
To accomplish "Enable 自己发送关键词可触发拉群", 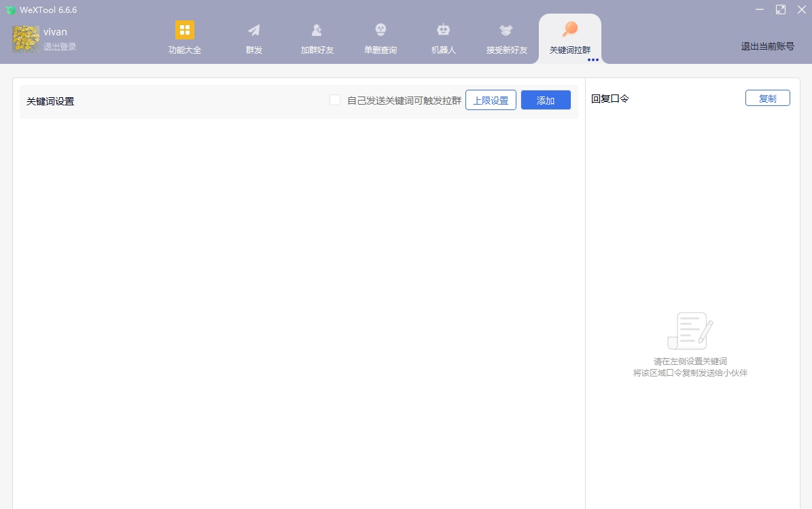I will [x=335, y=99].
